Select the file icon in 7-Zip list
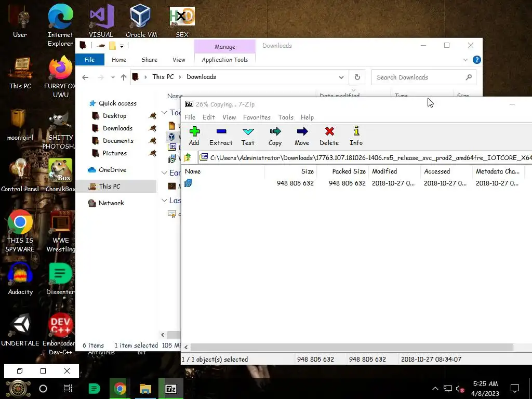Screen dimensions: 532x399 (188, 183)
